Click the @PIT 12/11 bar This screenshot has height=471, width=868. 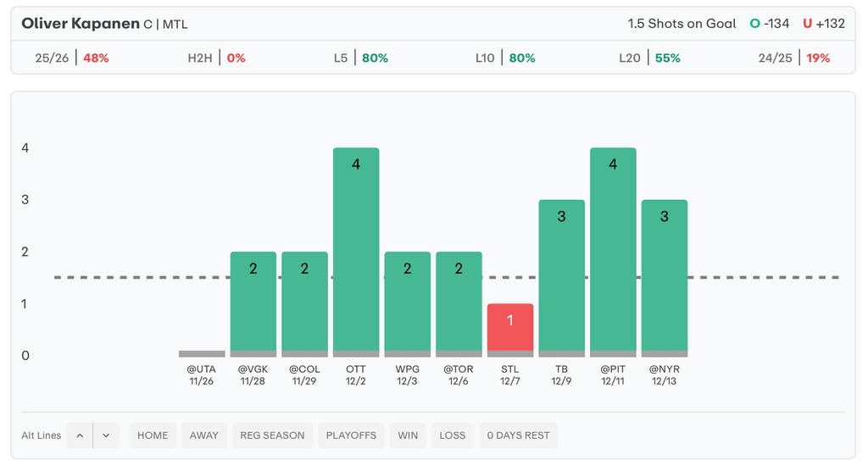tap(613, 250)
